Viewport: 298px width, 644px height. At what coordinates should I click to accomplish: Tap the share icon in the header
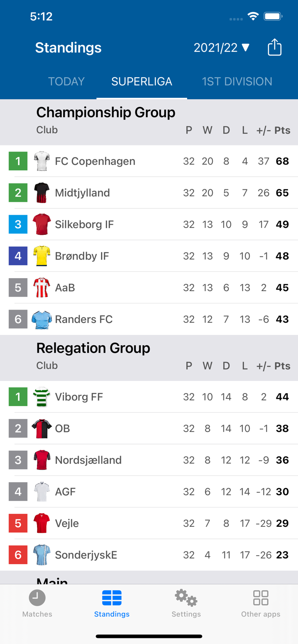click(x=274, y=47)
